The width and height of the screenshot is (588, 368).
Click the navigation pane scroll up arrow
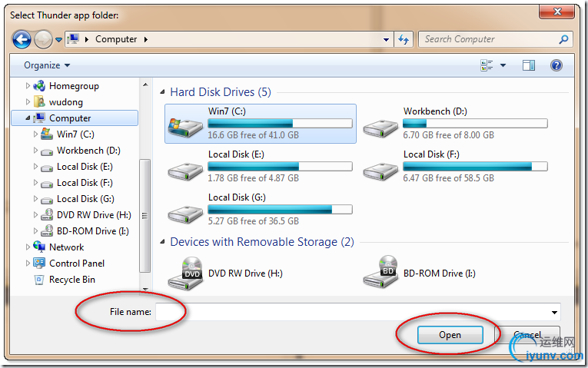(145, 85)
